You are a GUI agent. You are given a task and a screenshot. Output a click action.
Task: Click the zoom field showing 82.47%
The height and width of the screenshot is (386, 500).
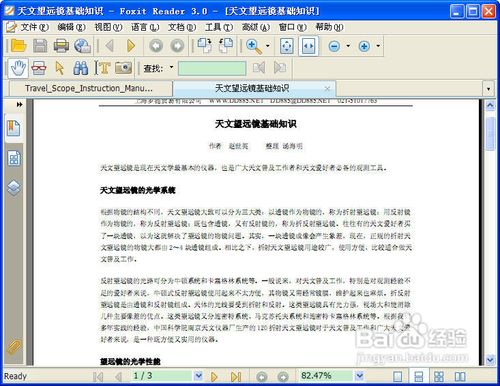pyautogui.click(x=326, y=376)
